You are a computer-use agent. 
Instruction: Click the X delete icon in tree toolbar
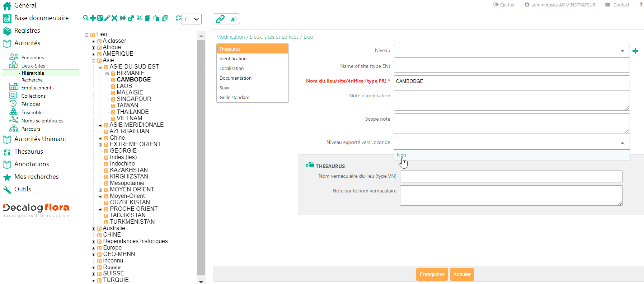pos(114,18)
